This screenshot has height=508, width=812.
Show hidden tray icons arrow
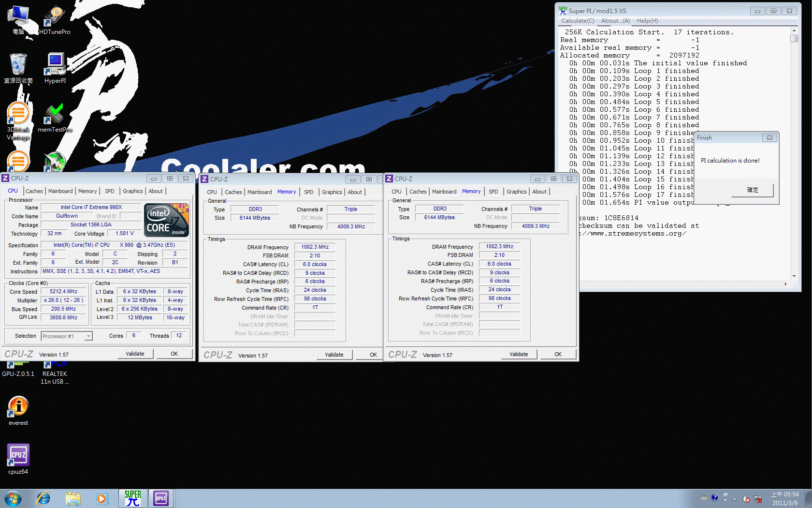(734, 499)
